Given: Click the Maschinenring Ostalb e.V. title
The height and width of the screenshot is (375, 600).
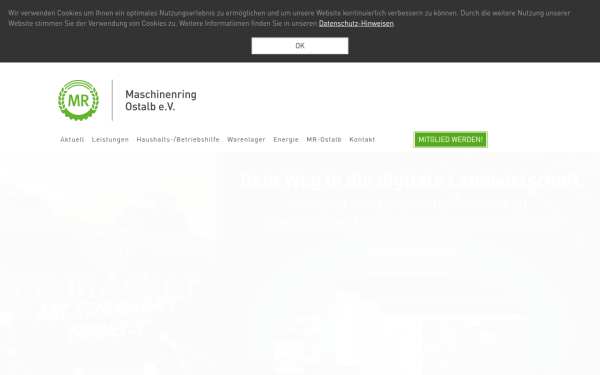Looking at the screenshot, I should pos(161,100).
